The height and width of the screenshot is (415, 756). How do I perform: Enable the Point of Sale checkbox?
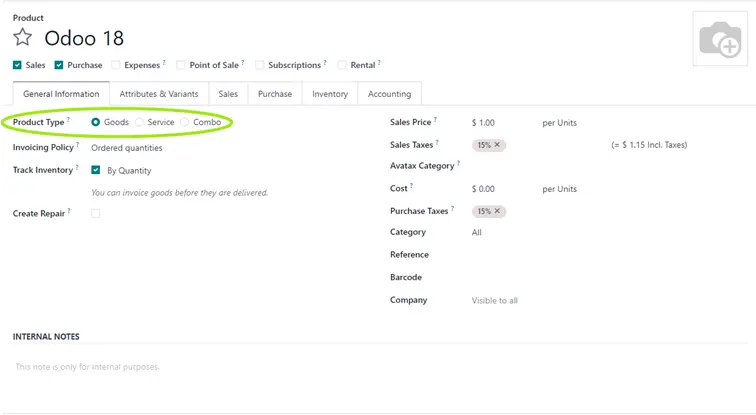pos(181,65)
